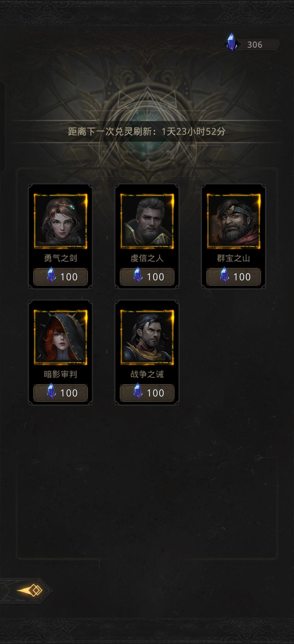Go back with the golden arrow icon
This screenshot has height=644, width=294.
tap(29, 590)
